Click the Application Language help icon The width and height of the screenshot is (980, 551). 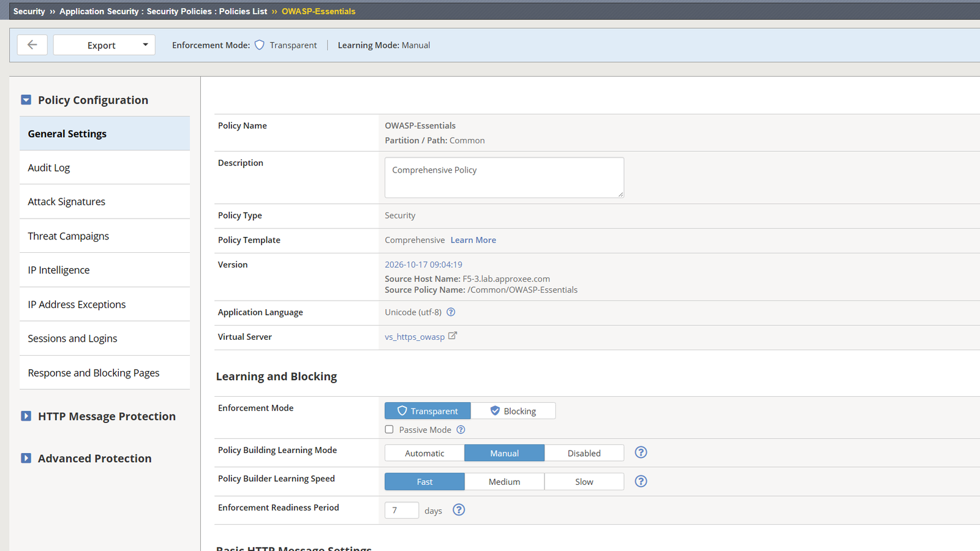[451, 312]
